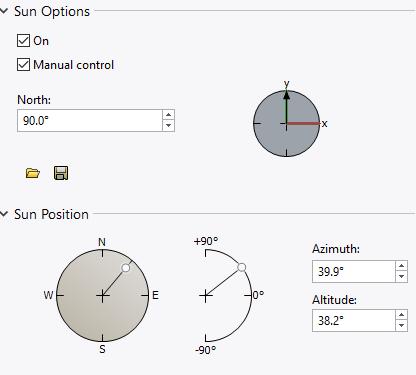Increase Altitude value with up arrow
The height and width of the screenshot is (375, 416).
pyautogui.click(x=401, y=315)
